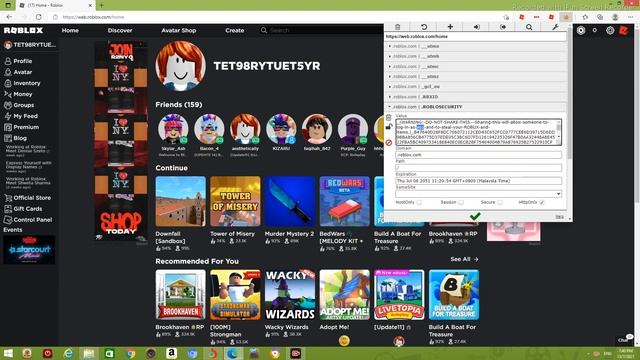Open TET98RYTUE account link in sidebar
Image resolution: width=640 pixels, height=360 pixels.
30,45
